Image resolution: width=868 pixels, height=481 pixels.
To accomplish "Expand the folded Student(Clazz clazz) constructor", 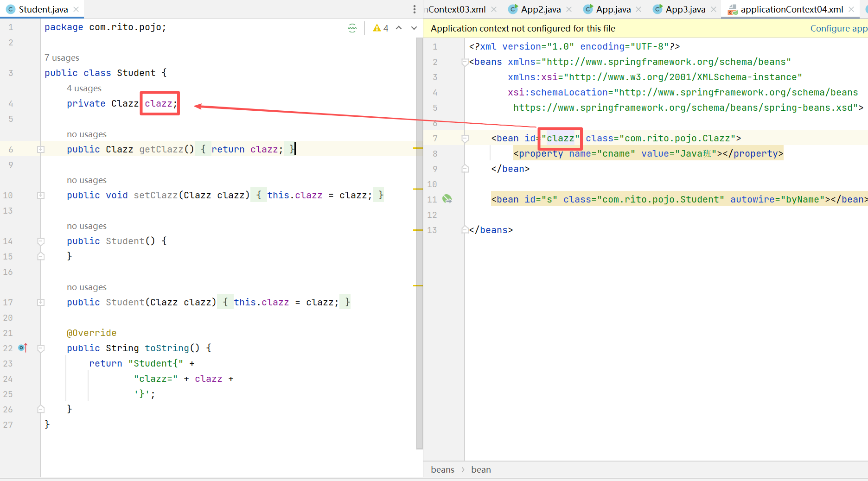I will click(41, 302).
